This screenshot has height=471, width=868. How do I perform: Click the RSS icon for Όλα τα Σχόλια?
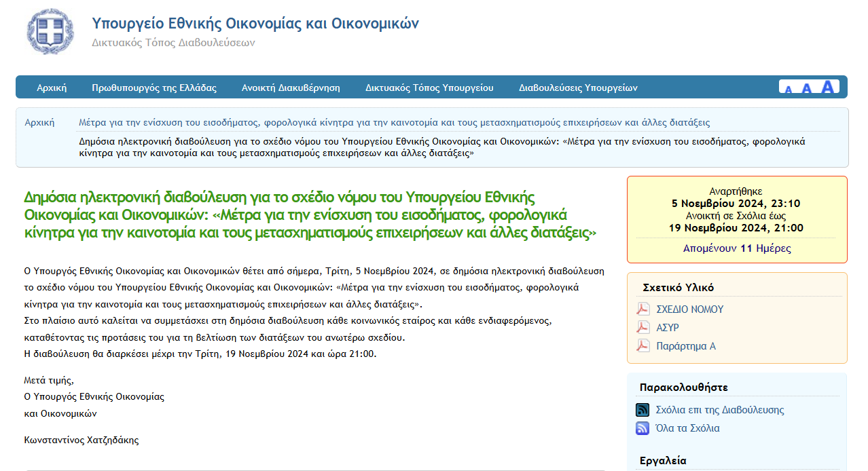[x=643, y=428]
